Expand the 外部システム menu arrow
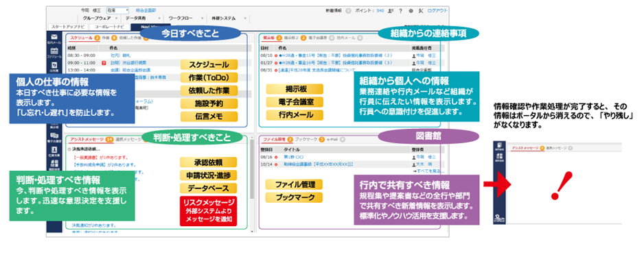 click(245, 19)
